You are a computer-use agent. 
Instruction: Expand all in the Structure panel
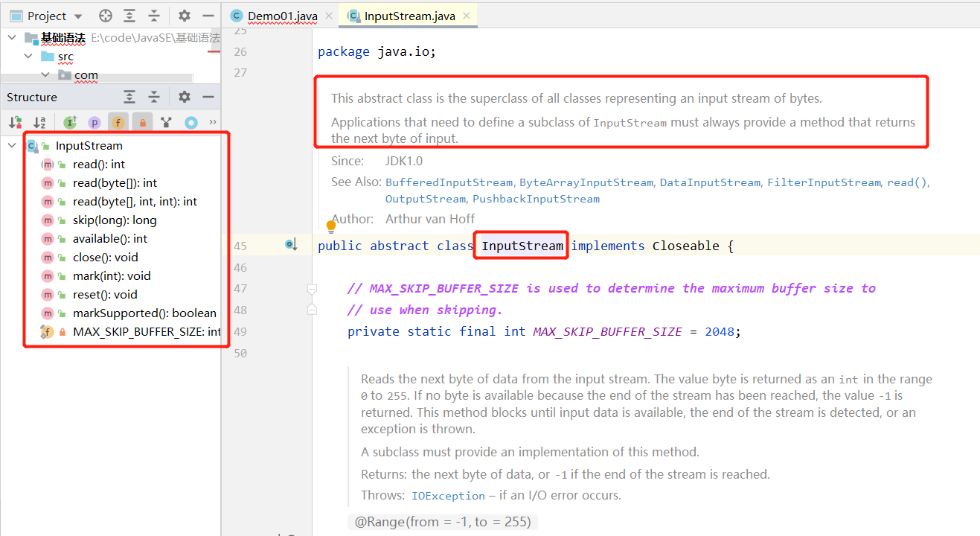[x=129, y=97]
